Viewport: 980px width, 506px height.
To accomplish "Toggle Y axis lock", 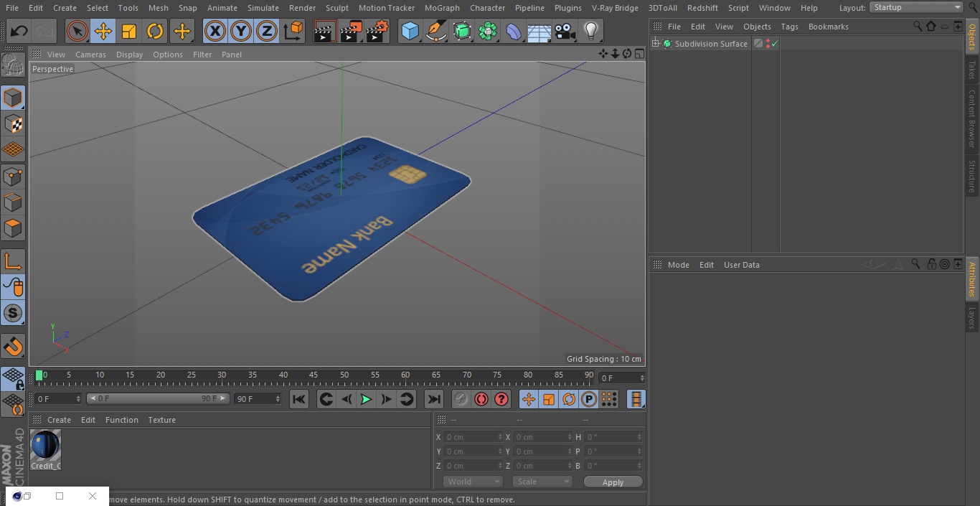I will coord(241,31).
